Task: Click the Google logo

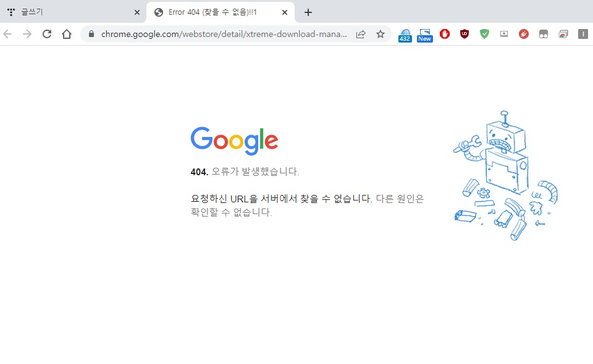Action: click(x=234, y=141)
